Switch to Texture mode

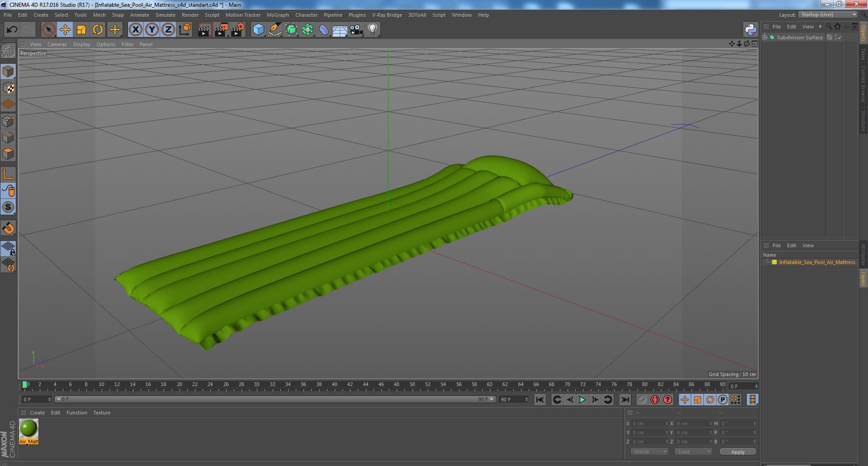pos(8,88)
